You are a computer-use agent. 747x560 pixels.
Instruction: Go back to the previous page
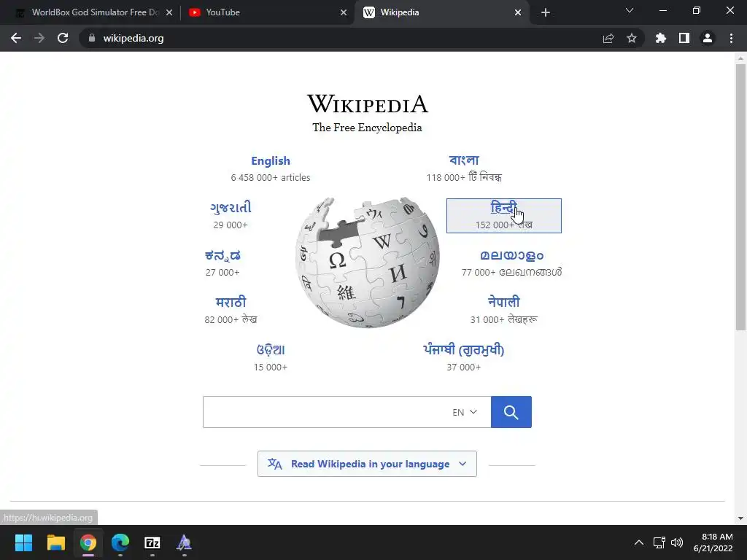click(x=16, y=38)
